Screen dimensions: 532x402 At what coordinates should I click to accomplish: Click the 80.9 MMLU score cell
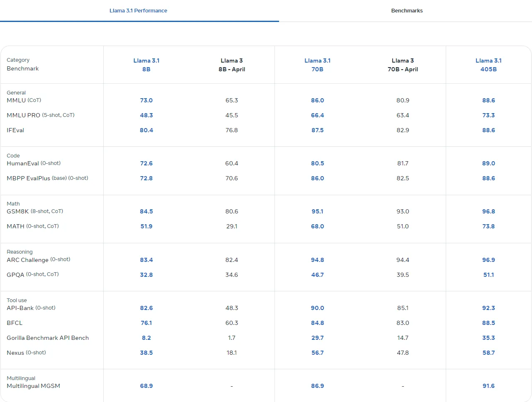coord(403,100)
